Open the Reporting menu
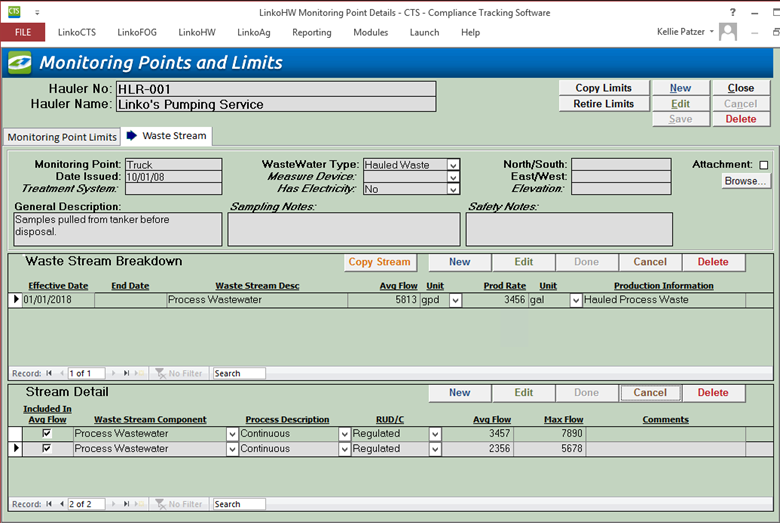The height and width of the screenshot is (523, 780). pyautogui.click(x=312, y=32)
